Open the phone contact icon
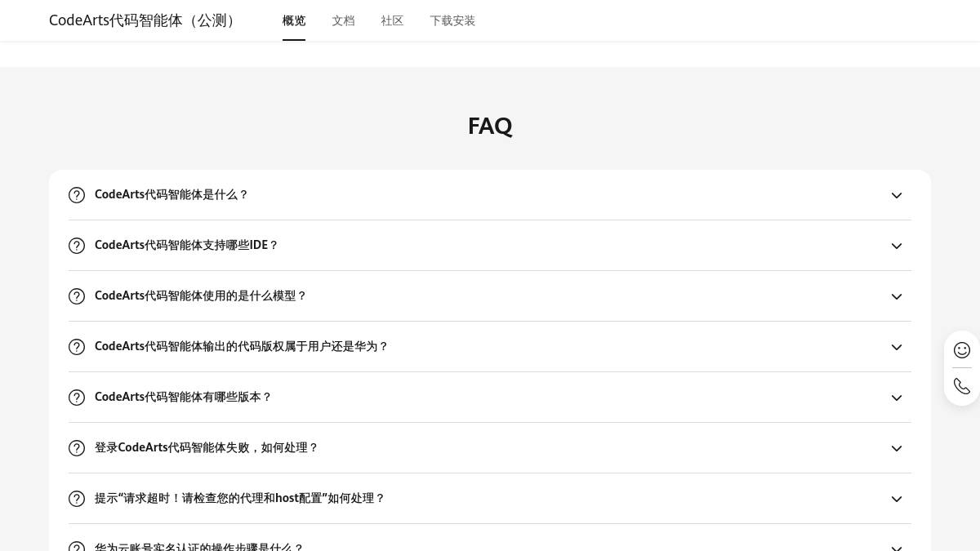The width and height of the screenshot is (980, 551). (x=962, y=386)
